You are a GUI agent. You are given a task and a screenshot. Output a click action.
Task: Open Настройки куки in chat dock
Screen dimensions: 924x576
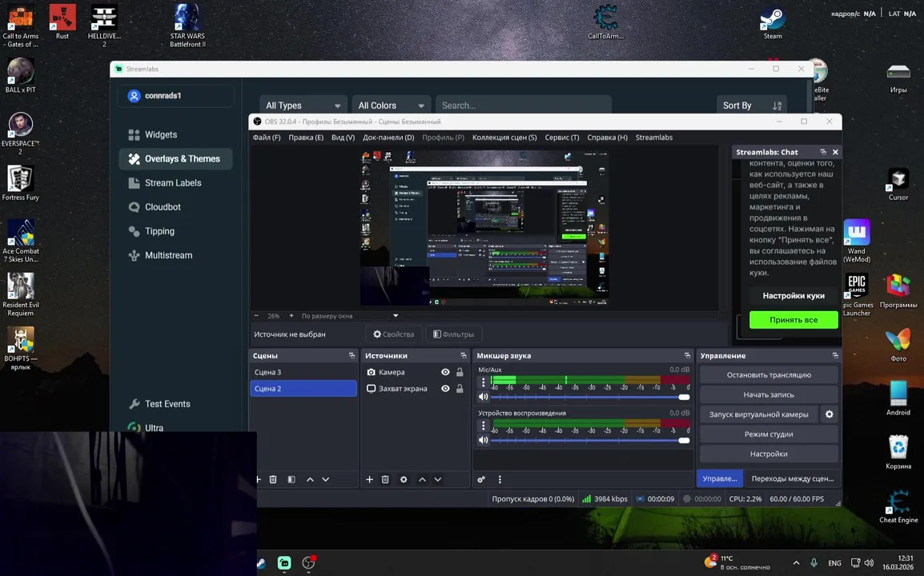point(793,296)
